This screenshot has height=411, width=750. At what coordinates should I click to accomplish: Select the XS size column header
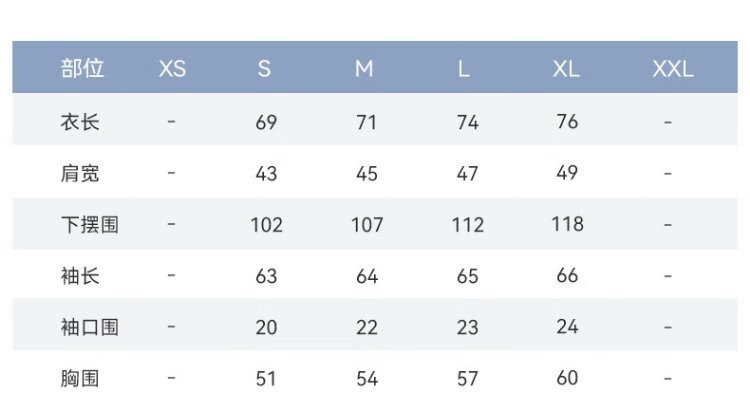click(172, 69)
